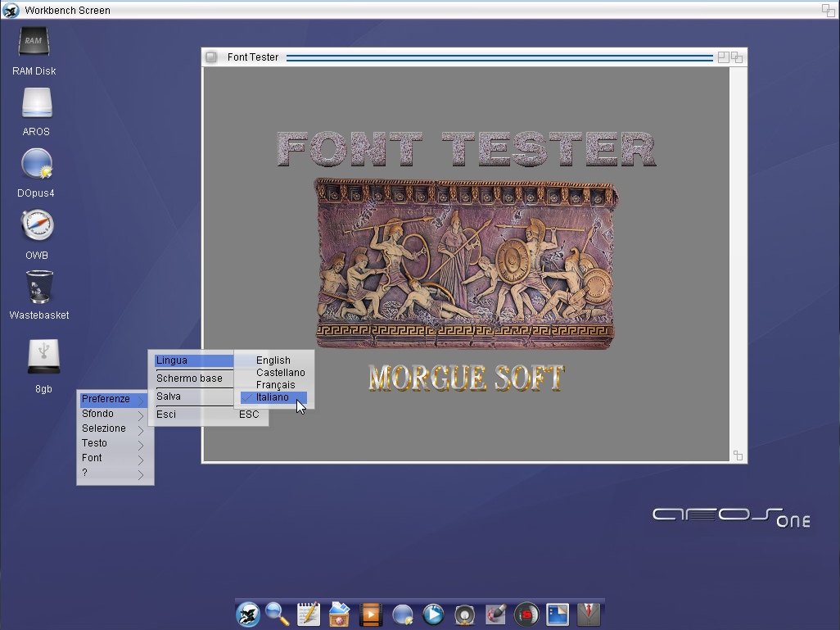Choose English in the language submenu
The width and height of the screenshot is (840, 630).
pyautogui.click(x=273, y=360)
